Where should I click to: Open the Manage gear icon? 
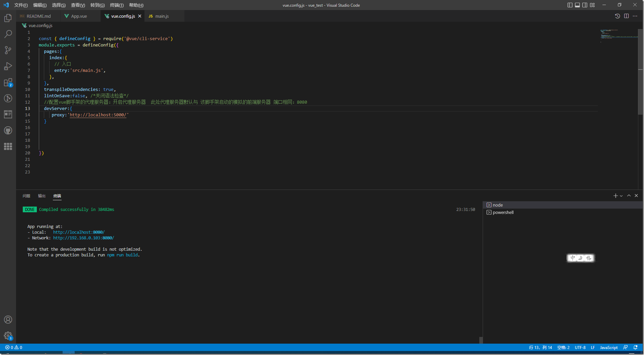point(8,336)
